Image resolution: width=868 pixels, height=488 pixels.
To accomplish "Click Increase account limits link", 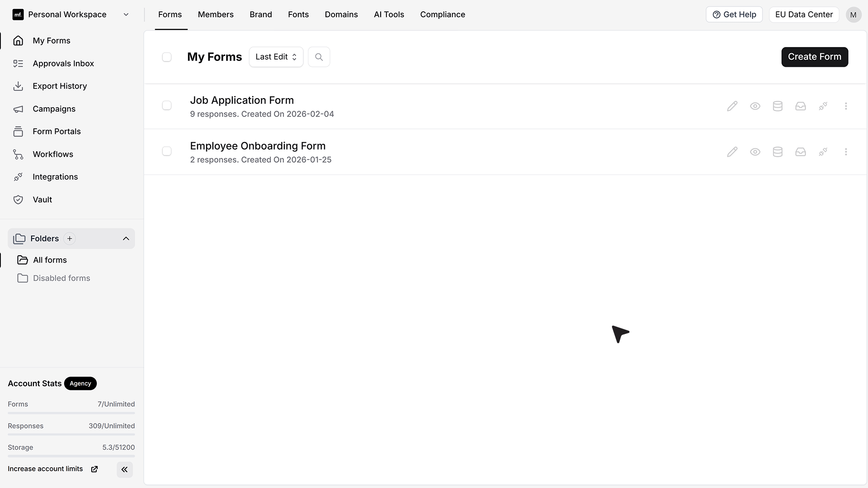I will (45, 469).
